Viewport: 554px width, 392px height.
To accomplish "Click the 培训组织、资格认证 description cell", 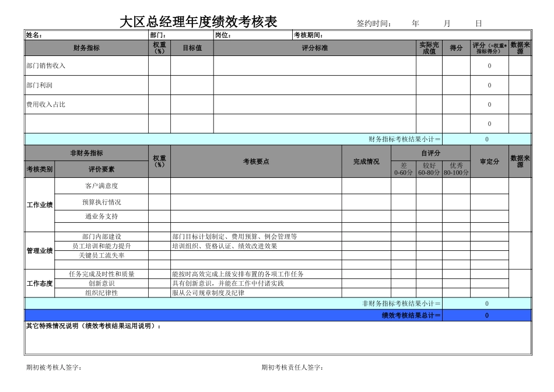I will click(256, 246).
